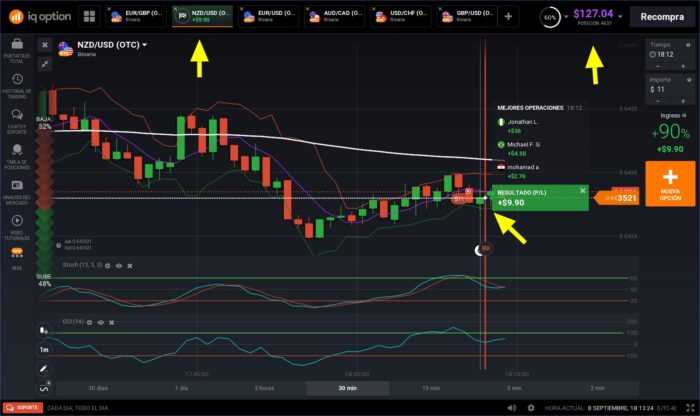Open Chats y Soporte sidebar icon
Viewport: 700px width, 416px height.
click(x=17, y=121)
